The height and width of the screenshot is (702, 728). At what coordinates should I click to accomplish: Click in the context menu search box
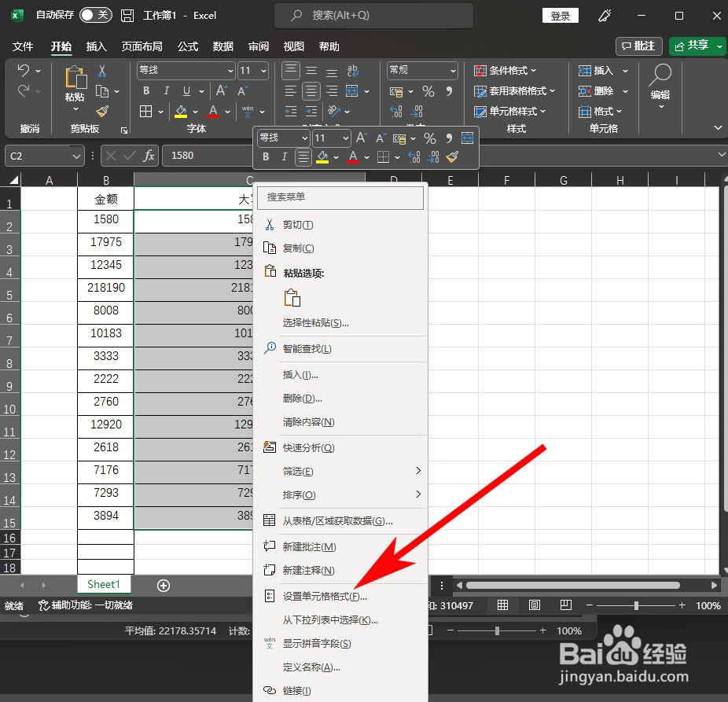340,198
